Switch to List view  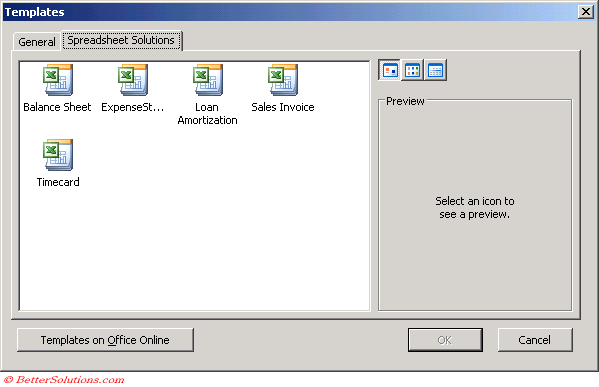(x=413, y=70)
